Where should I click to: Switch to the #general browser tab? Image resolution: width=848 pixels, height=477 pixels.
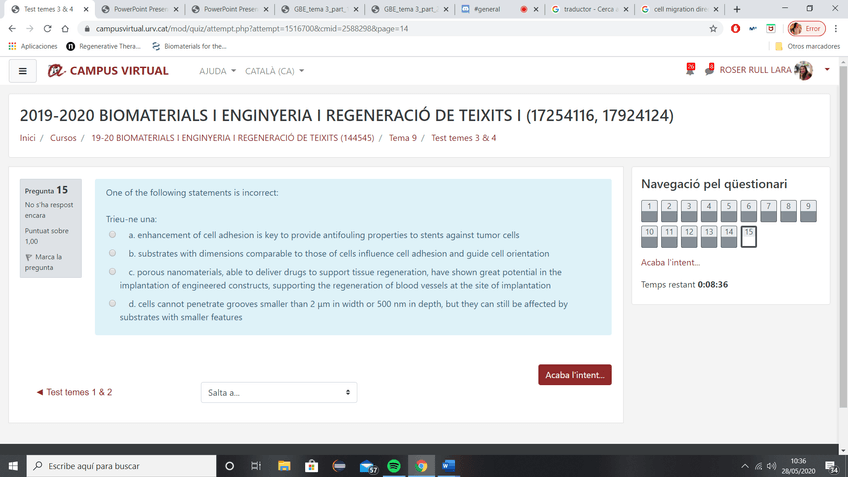coord(485,9)
